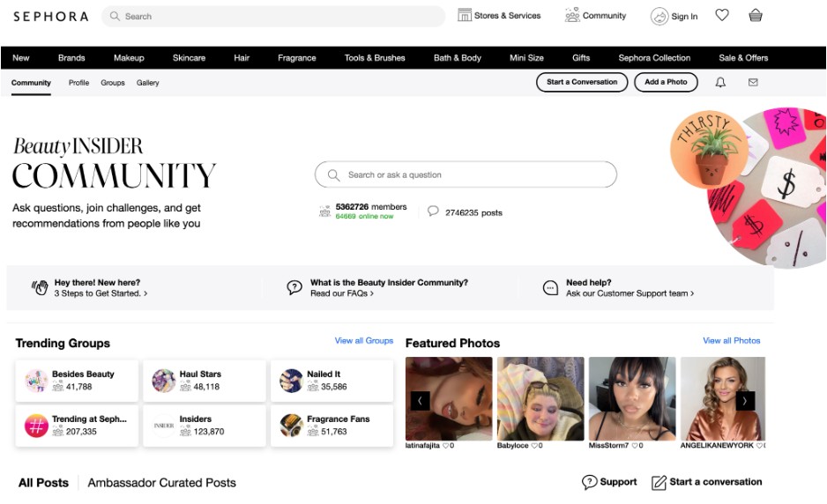Open the Fragrance menu
Viewport: 827px width, 504px height.
(x=297, y=58)
